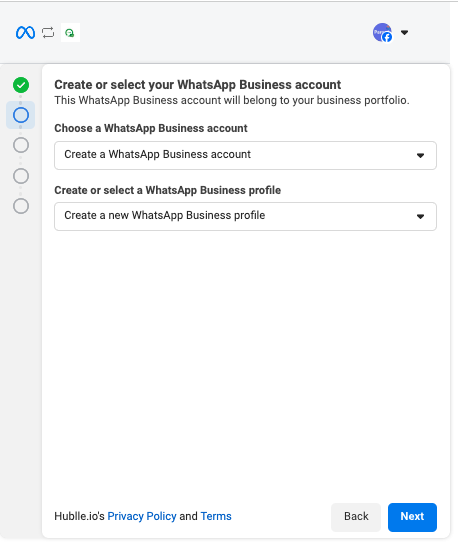Continue with the blue Next button
The image size is (458, 545).
tap(412, 517)
